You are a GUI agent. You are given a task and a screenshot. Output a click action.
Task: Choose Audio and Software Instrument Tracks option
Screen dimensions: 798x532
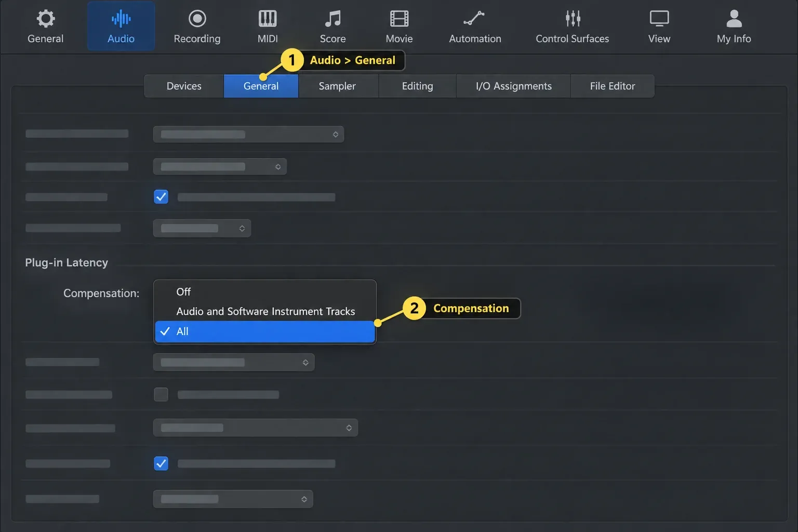point(265,312)
